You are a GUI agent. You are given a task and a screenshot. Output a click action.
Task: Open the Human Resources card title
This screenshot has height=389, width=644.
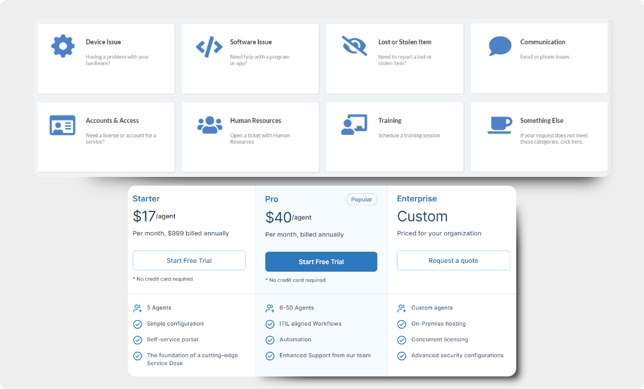[255, 120]
